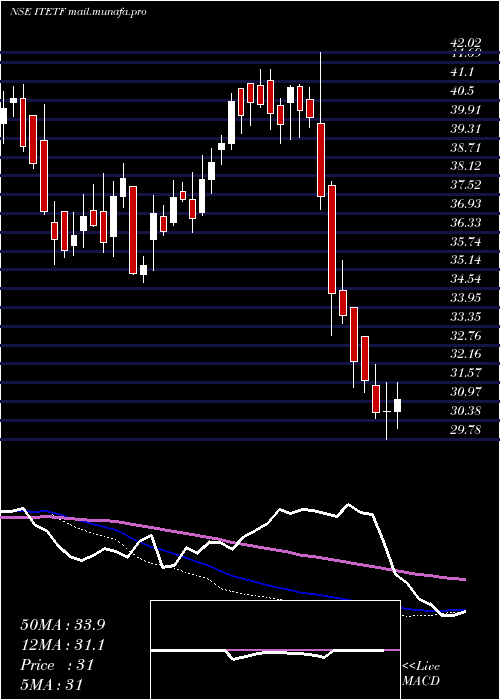Select the 38.71 price axis label
Image resolution: width=500 pixels, height=700 pixels.
coord(466,147)
